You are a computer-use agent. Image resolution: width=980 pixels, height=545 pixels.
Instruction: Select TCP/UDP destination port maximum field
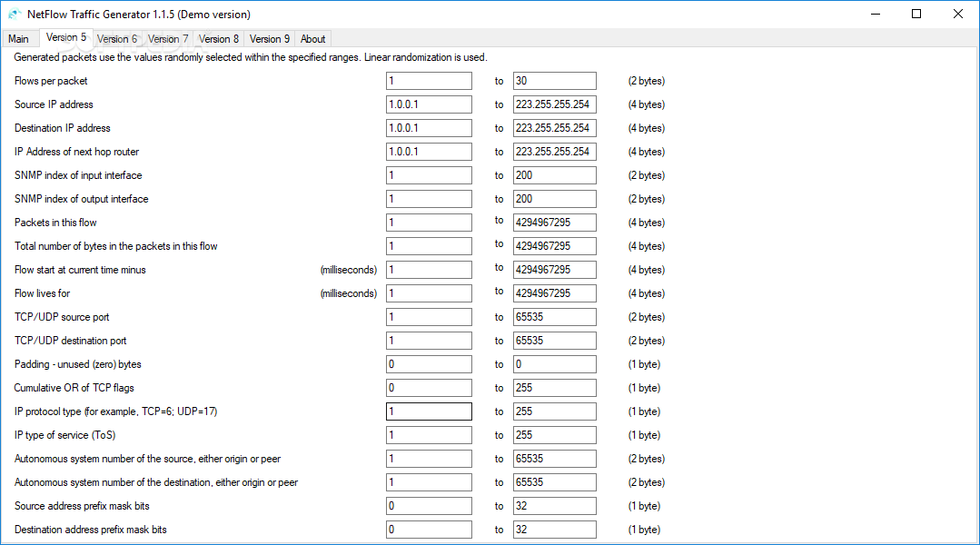coord(554,341)
